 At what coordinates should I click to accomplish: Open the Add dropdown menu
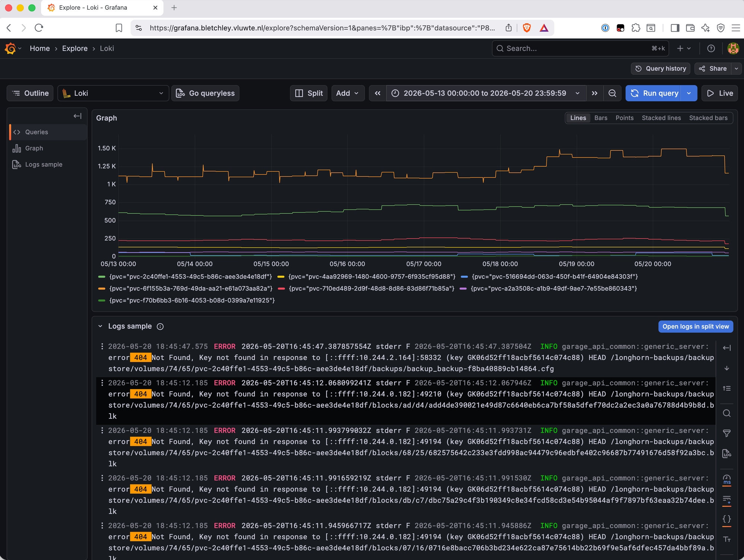pyautogui.click(x=347, y=93)
